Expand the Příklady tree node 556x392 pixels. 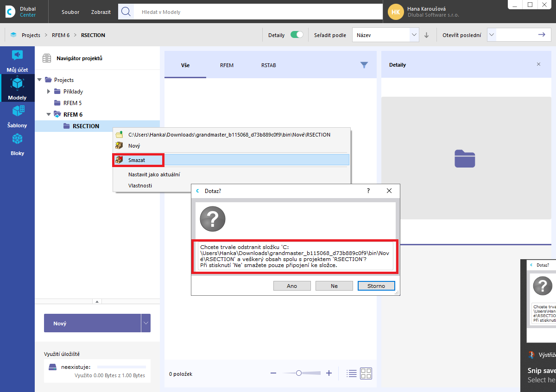pos(49,92)
